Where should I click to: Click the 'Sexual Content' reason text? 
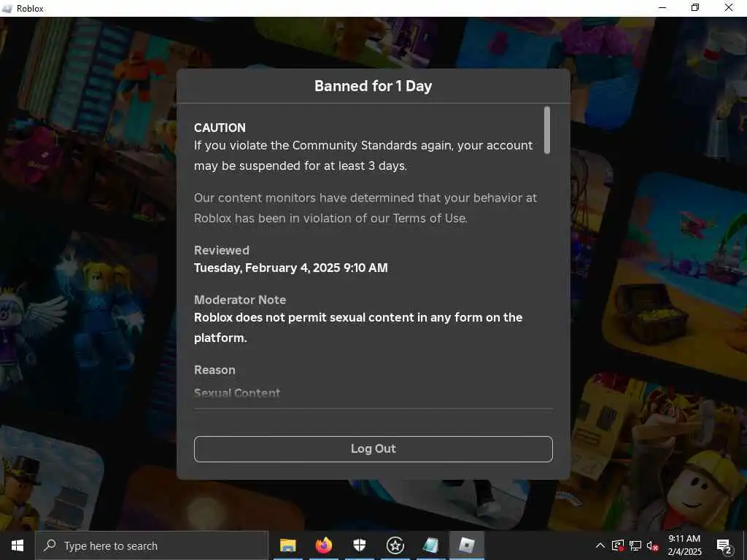click(x=237, y=393)
